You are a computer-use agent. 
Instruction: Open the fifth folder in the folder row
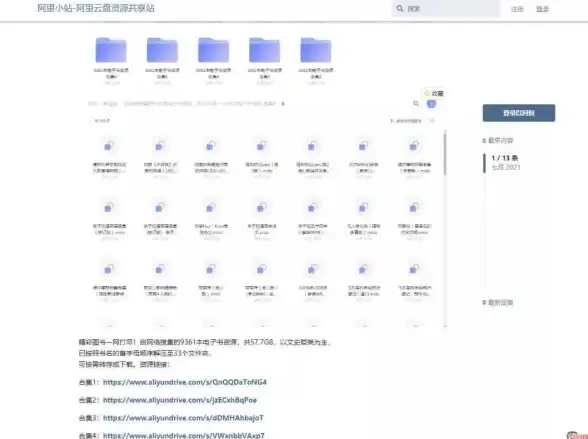(316, 50)
